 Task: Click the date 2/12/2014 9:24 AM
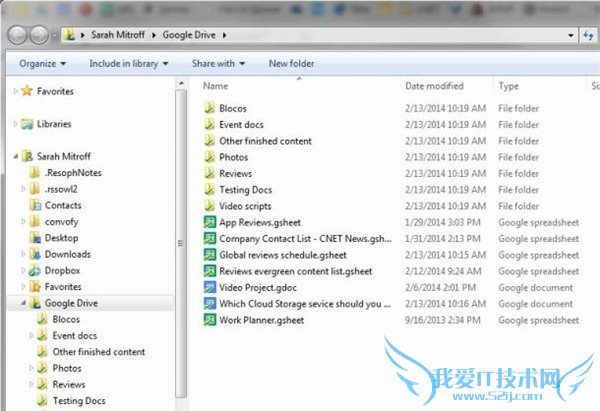point(443,271)
